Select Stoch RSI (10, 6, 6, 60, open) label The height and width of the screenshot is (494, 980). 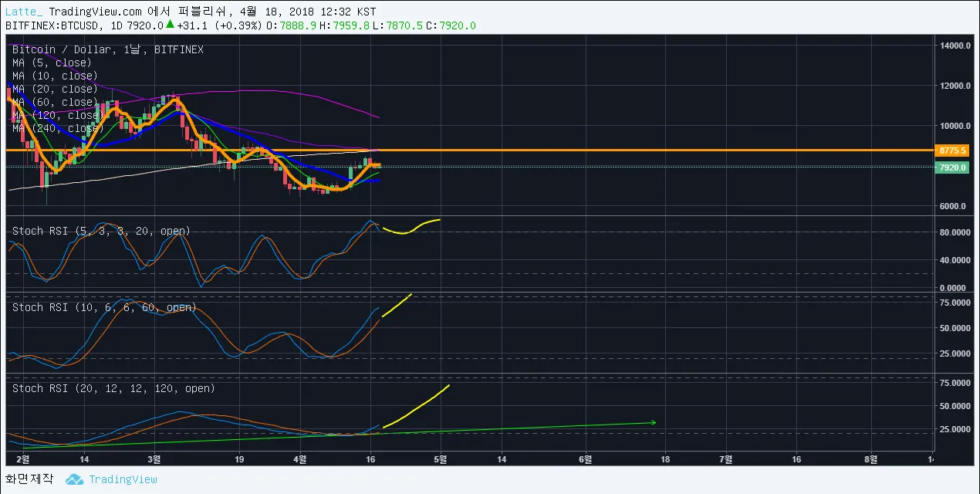pos(104,307)
